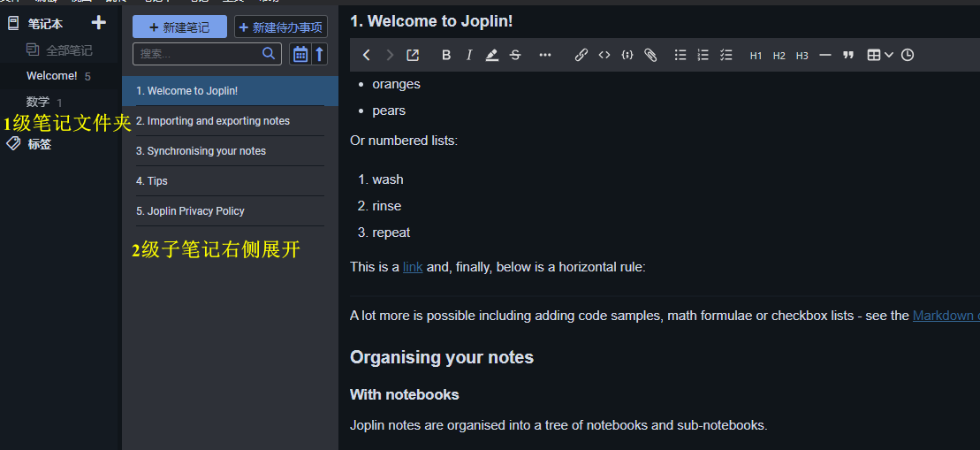
Task: Apply strikethrough formatting
Action: pos(515,55)
